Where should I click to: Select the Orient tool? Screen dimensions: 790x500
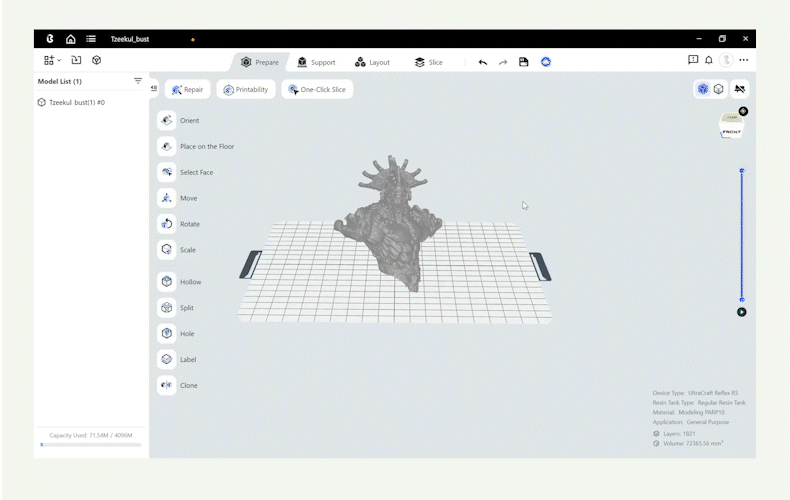point(167,120)
